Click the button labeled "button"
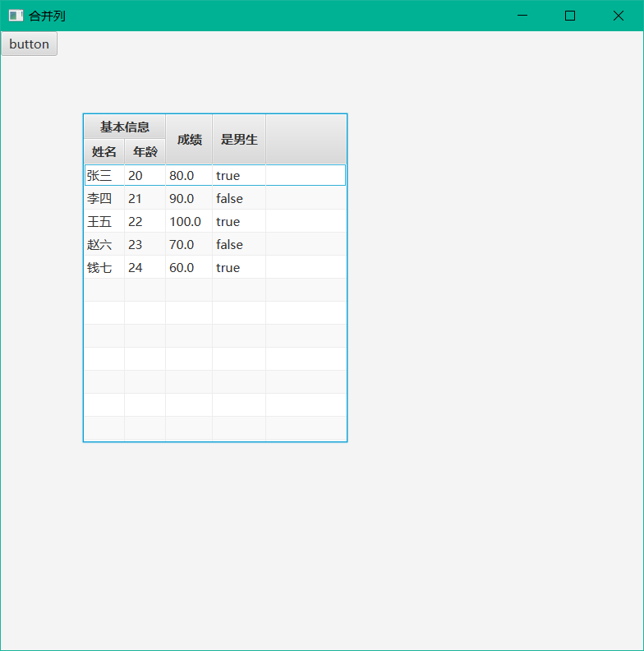 click(29, 44)
